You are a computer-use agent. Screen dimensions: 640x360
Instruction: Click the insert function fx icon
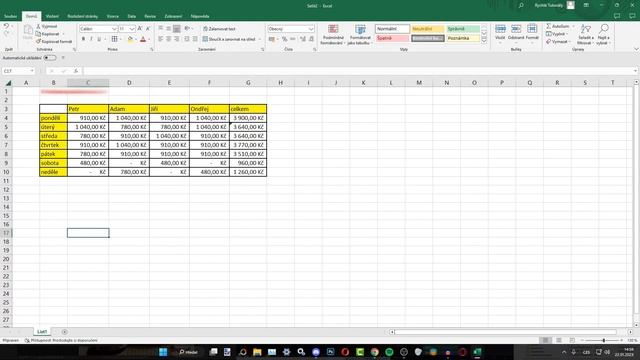coord(76,71)
